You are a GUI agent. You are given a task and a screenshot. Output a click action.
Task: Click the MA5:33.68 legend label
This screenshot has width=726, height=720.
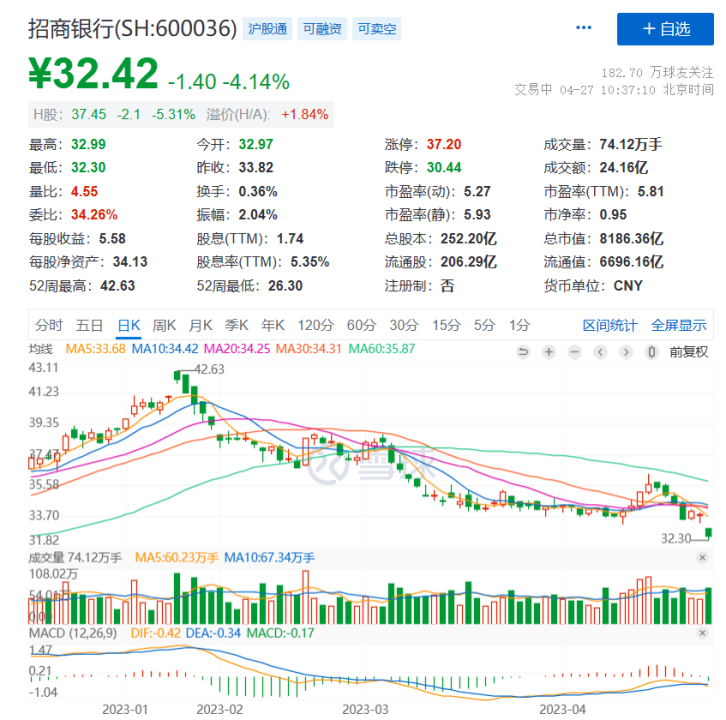[95, 349]
